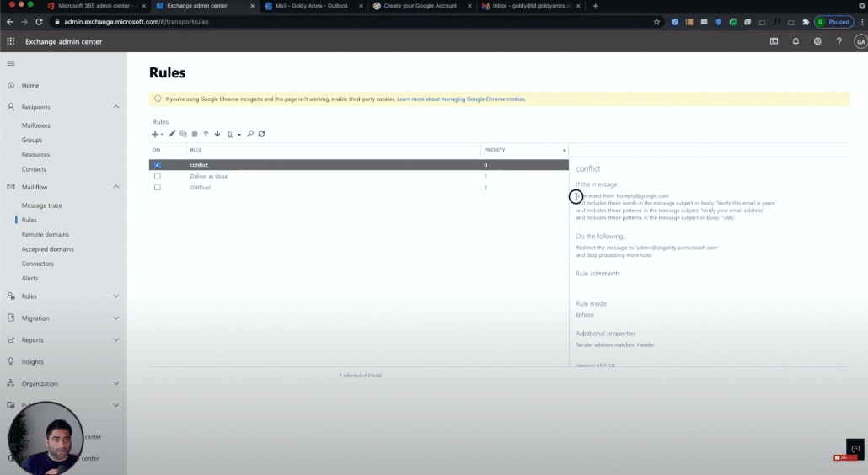
Task: Select the GWDual rule row
Action: [x=359, y=188]
